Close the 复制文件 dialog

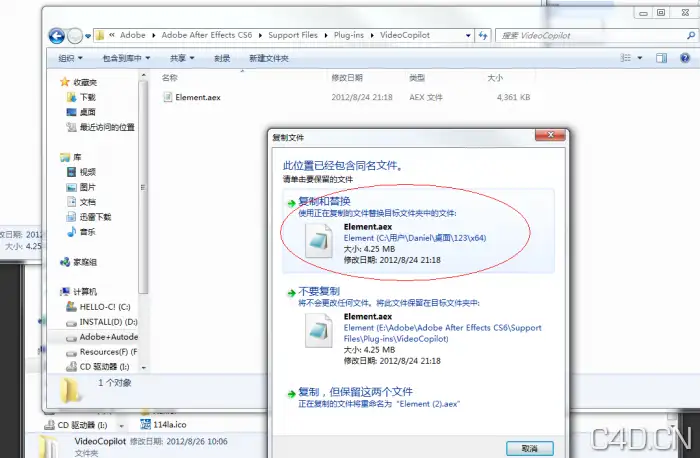(x=550, y=135)
